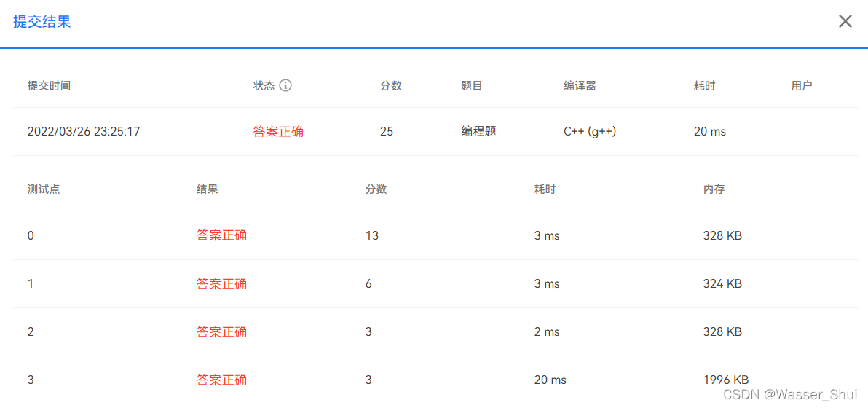Click 答案正确 result for test point 0
The width and height of the screenshot is (868, 408).
coord(221,235)
